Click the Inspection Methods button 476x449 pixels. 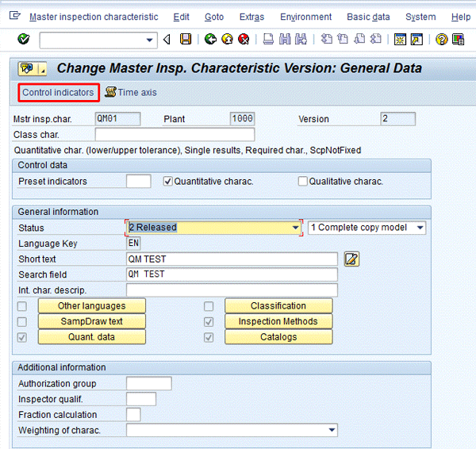pos(278,321)
